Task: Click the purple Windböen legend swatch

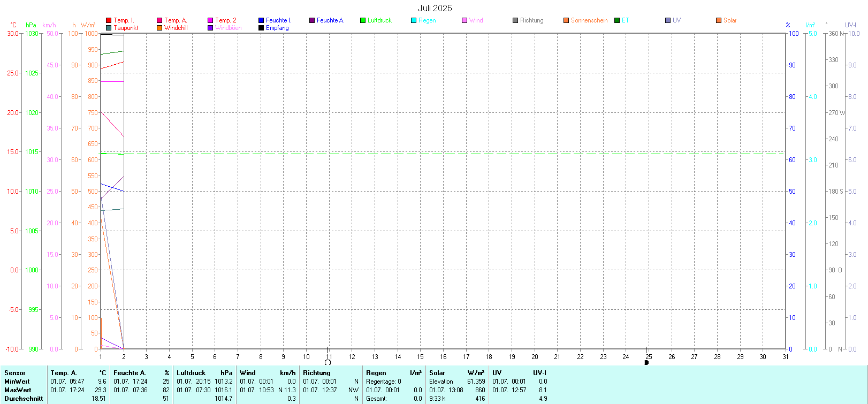Action: 210,28
